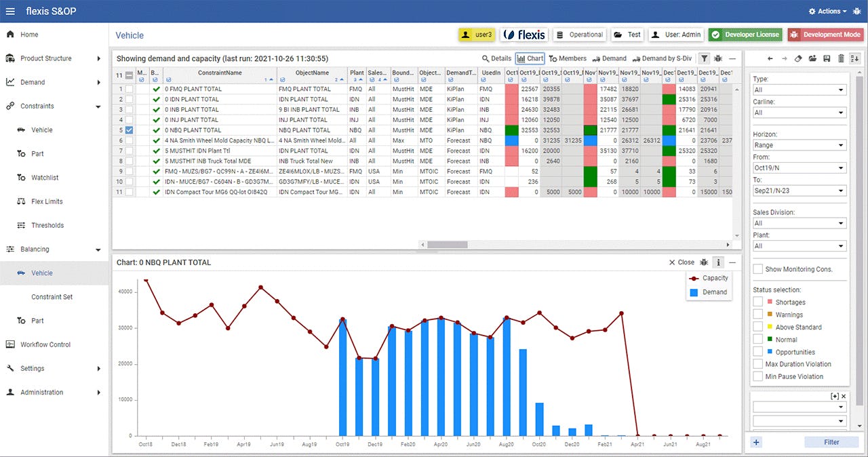
Task: Open the Type dropdown in the filter panel
Action: [799, 90]
